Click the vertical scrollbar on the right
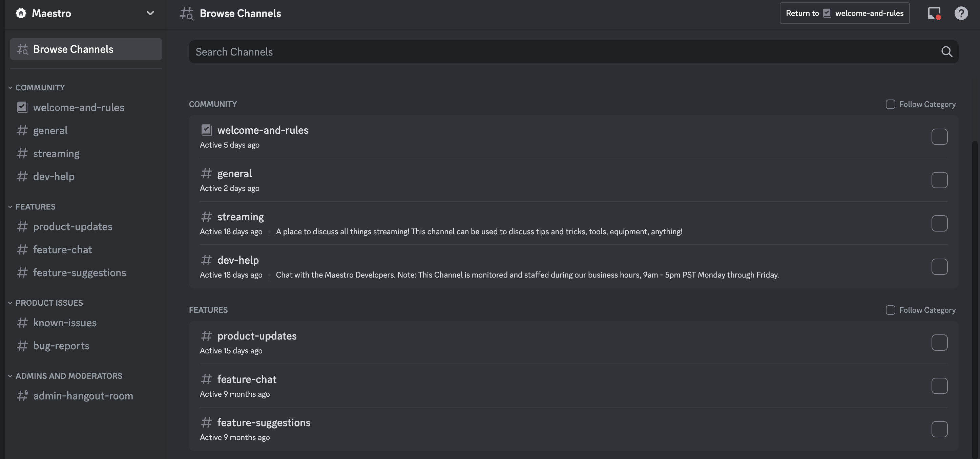This screenshot has width=980, height=459. pos(974,266)
